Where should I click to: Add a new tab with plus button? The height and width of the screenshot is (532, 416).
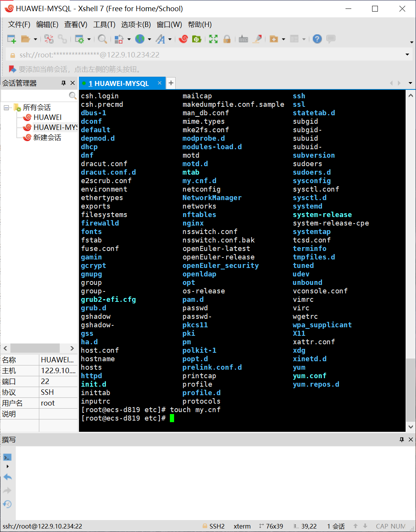point(171,83)
